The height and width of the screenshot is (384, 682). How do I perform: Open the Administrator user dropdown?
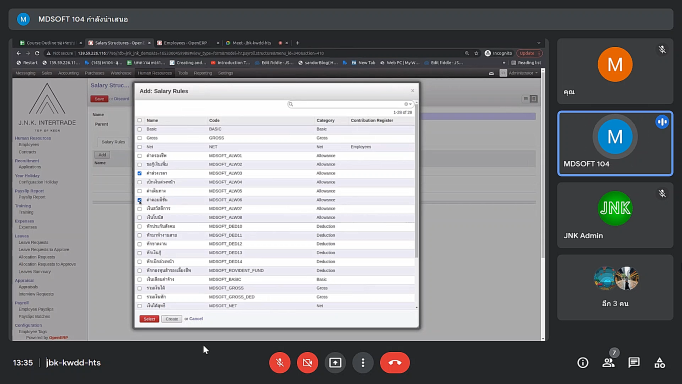point(520,73)
